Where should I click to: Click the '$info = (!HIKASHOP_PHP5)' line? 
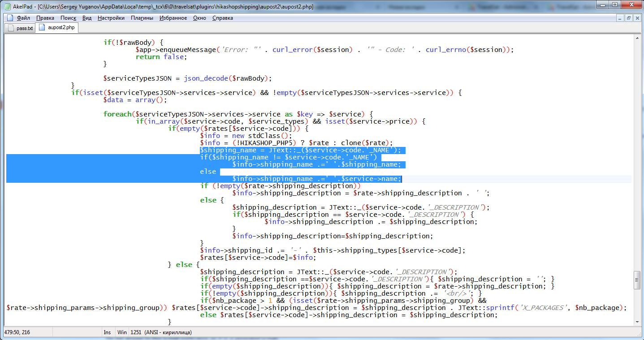tap(296, 143)
